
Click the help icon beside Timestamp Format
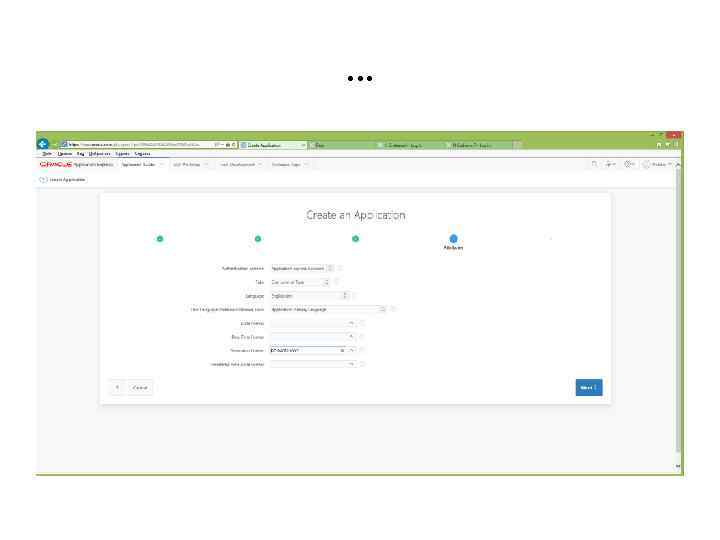coord(362,350)
